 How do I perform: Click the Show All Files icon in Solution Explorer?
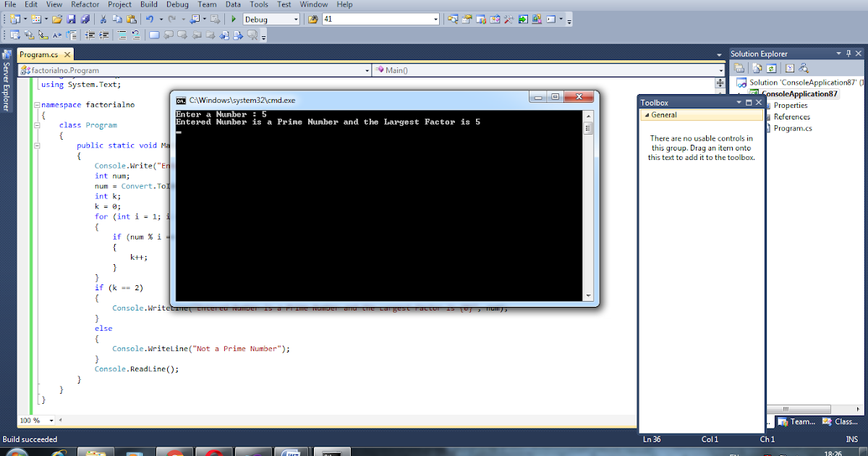[756, 67]
